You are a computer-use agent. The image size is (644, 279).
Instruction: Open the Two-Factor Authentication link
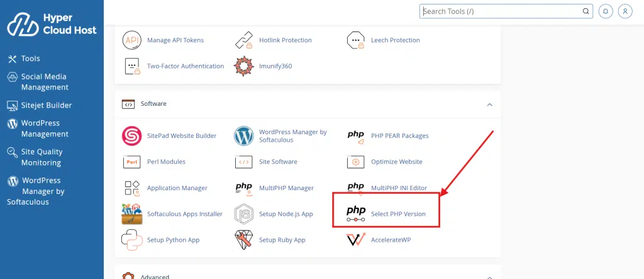pyautogui.click(x=186, y=66)
